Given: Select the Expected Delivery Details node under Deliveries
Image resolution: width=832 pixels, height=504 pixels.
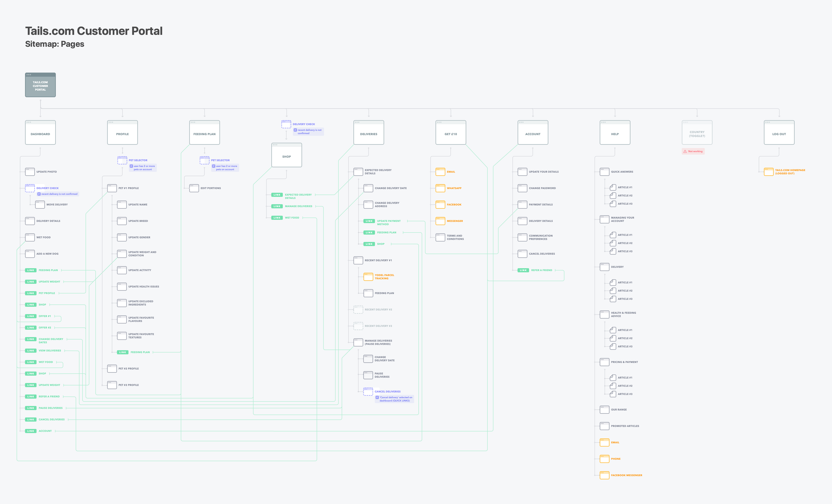Looking at the screenshot, I should coord(358,172).
